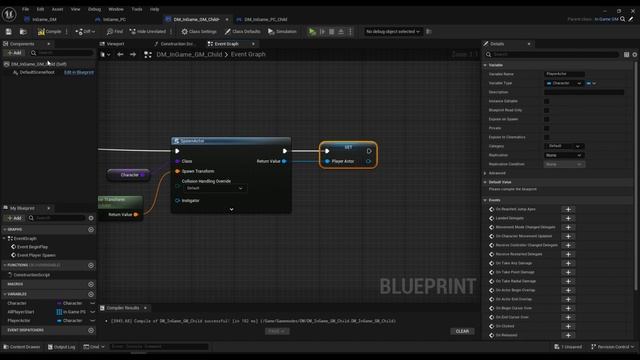Image resolution: width=640 pixels, height=360 pixels.
Task: Click Browse to asset icon in toolbar
Action: pyautogui.click(x=23, y=31)
